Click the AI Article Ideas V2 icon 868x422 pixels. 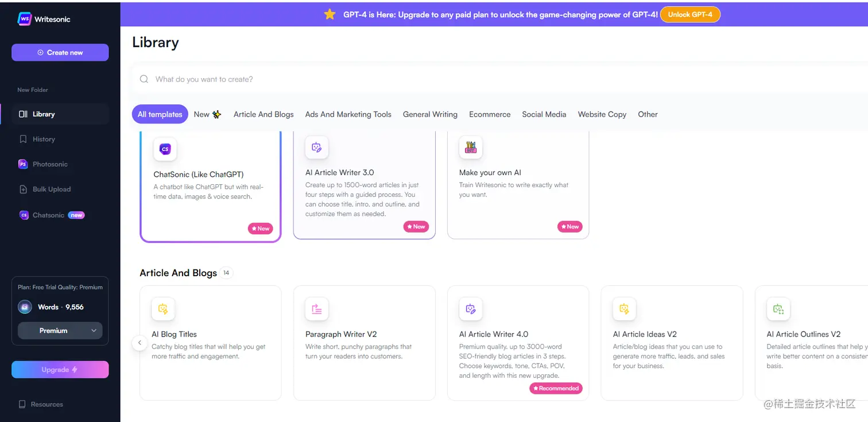pyautogui.click(x=624, y=309)
